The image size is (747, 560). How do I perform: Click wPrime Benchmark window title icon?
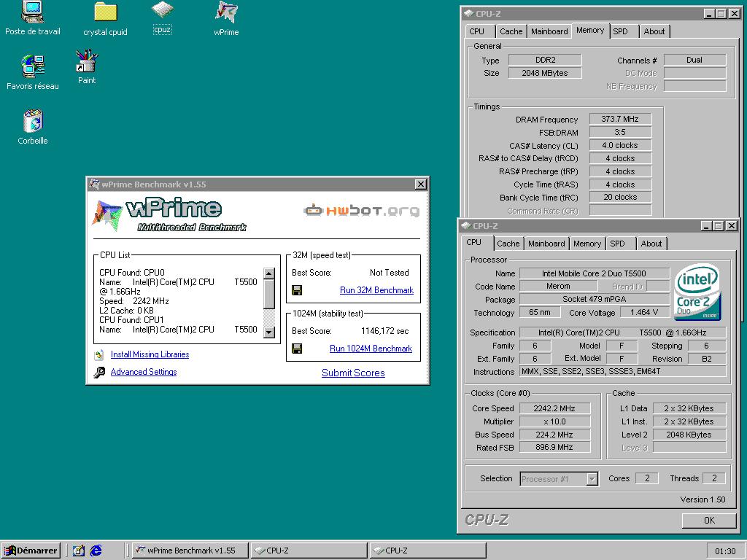click(94, 184)
